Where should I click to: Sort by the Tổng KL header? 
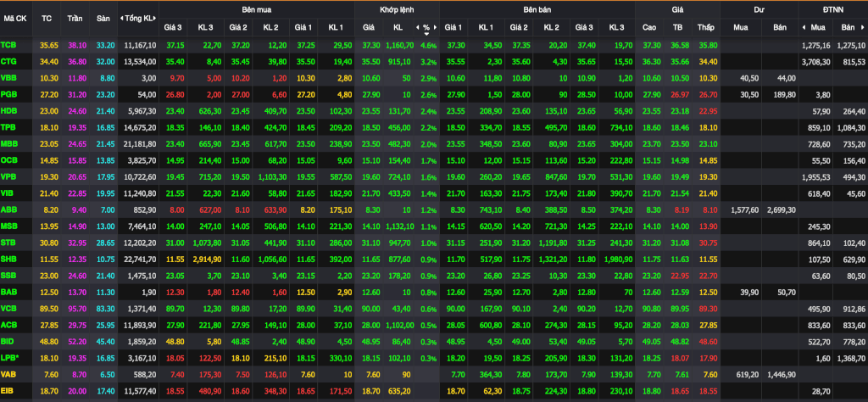(x=140, y=19)
